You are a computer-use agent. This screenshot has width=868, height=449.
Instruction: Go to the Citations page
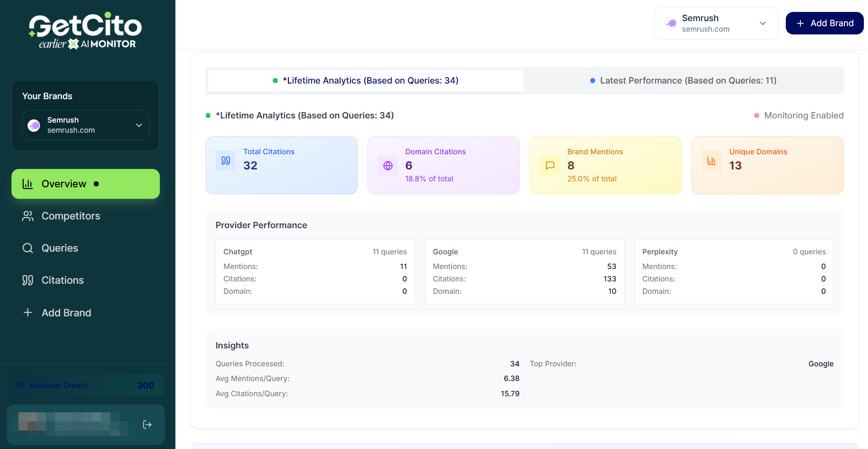click(x=85, y=281)
